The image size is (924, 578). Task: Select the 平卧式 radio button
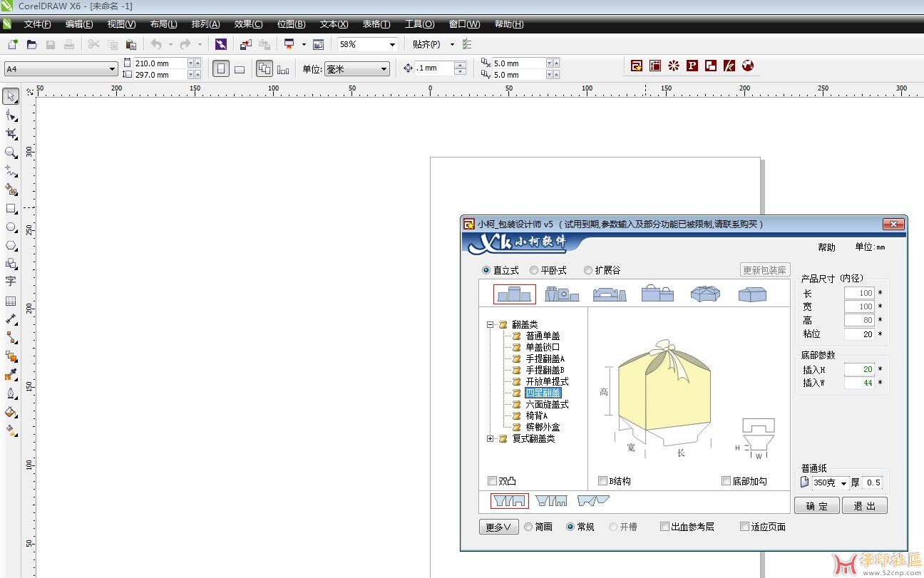pyautogui.click(x=548, y=270)
